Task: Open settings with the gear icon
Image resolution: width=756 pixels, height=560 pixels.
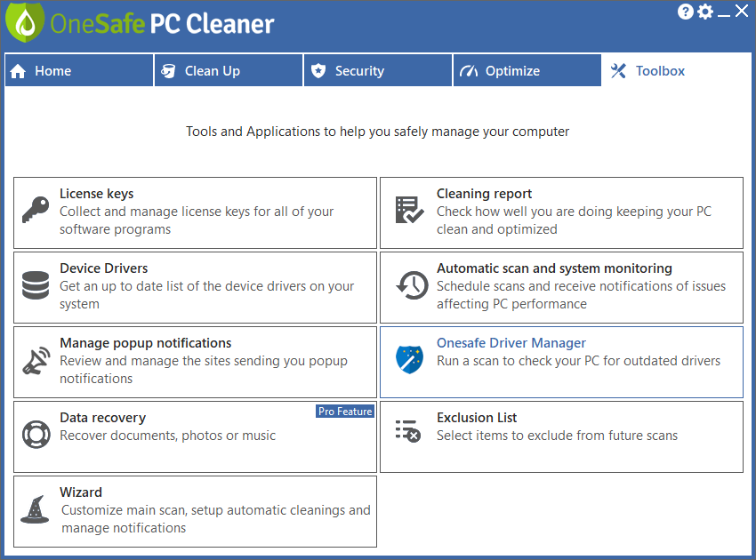Action: click(x=705, y=12)
